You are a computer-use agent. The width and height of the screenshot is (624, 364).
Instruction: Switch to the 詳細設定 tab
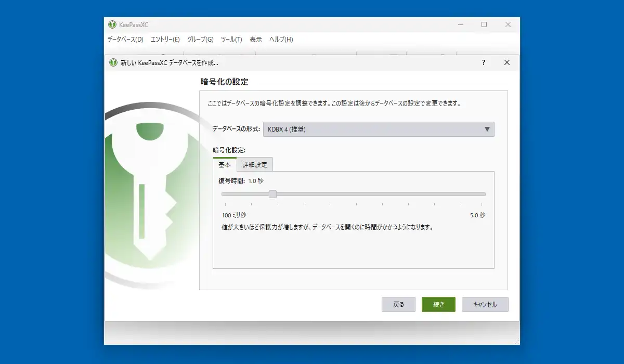pyautogui.click(x=255, y=165)
